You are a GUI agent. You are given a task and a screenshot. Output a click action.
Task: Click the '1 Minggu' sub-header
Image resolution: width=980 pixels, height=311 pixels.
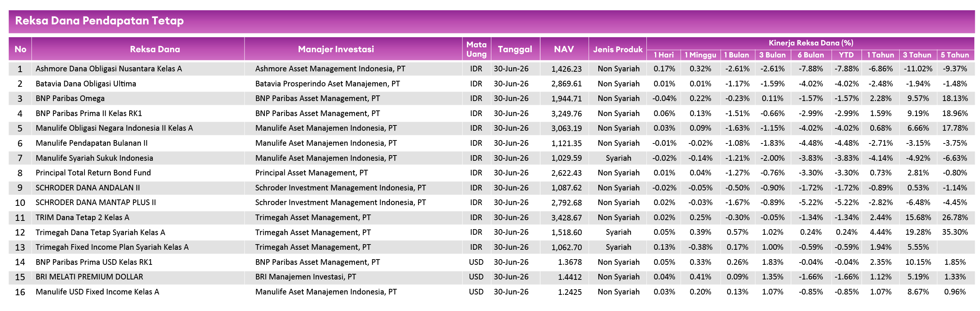[700, 55]
